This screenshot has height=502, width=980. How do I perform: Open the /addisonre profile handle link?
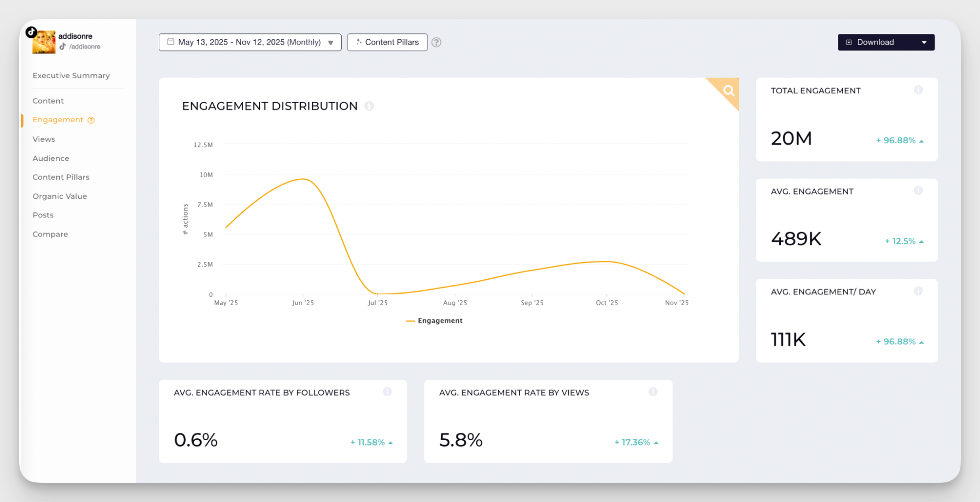[x=84, y=47]
